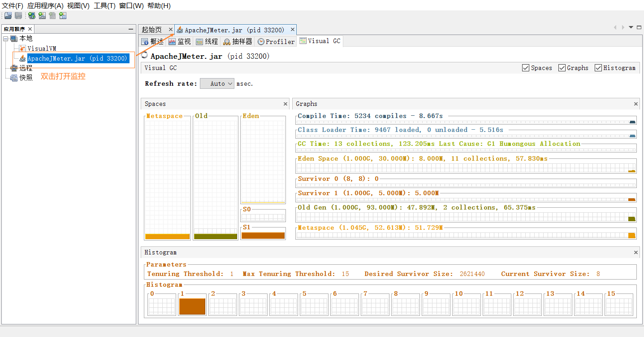This screenshot has height=337, width=644.
Task: Click the 概述 tab's info icon
Action: [145, 42]
